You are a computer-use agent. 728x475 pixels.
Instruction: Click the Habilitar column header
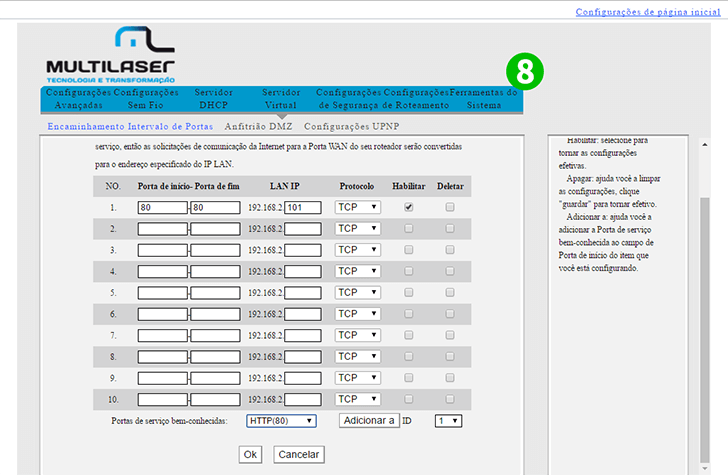[x=409, y=186]
